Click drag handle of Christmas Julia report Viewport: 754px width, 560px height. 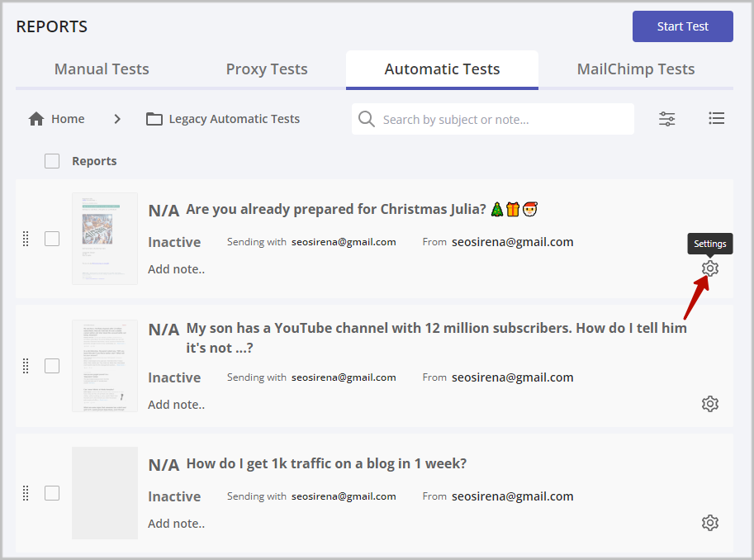tap(26, 239)
